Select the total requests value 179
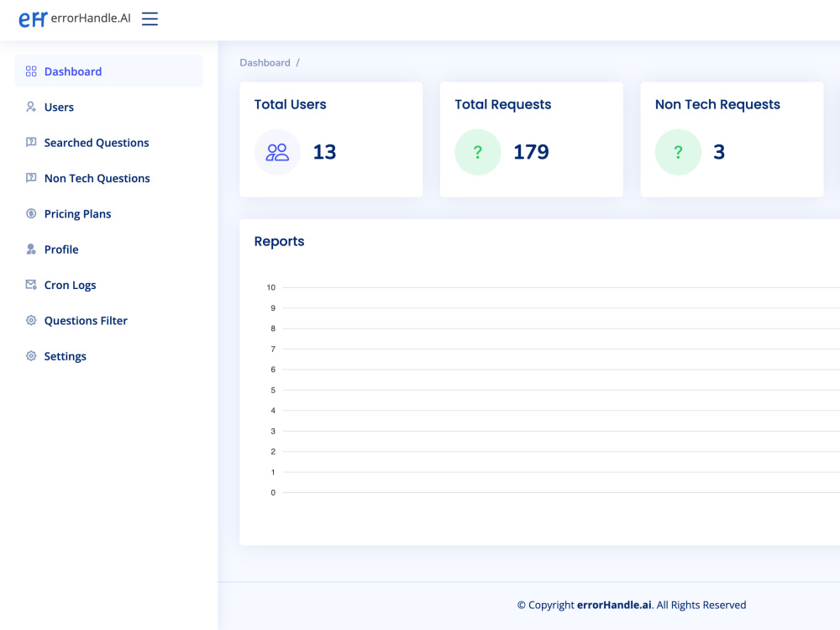The width and height of the screenshot is (840, 630). [x=531, y=152]
